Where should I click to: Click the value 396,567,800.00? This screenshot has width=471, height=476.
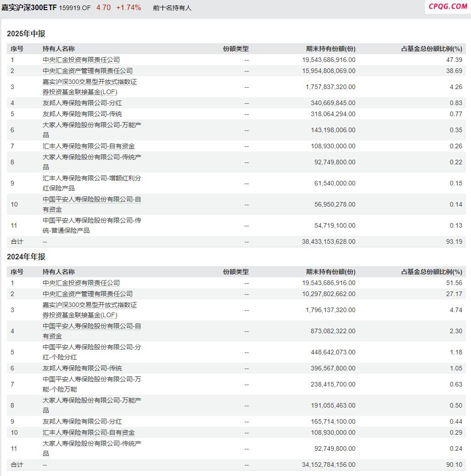333,368
